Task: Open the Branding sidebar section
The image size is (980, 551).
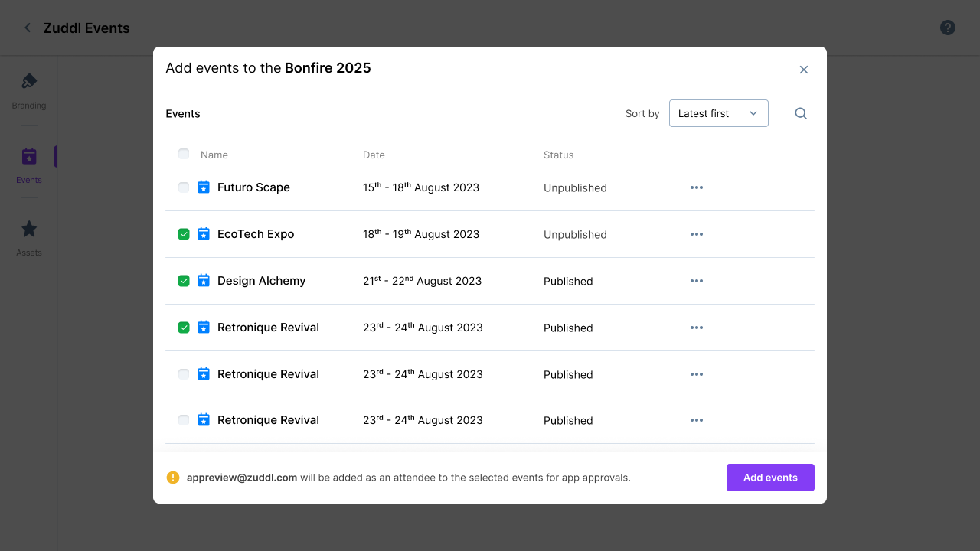Action: point(29,91)
